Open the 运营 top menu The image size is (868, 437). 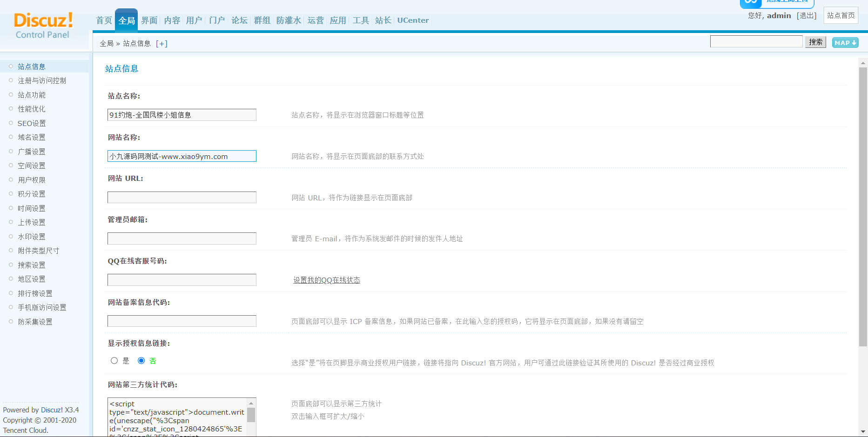tap(316, 20)
